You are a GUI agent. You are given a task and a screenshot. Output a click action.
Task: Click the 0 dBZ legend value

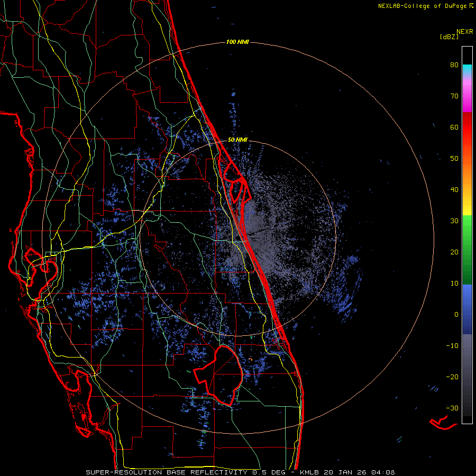tap(456, 315)
